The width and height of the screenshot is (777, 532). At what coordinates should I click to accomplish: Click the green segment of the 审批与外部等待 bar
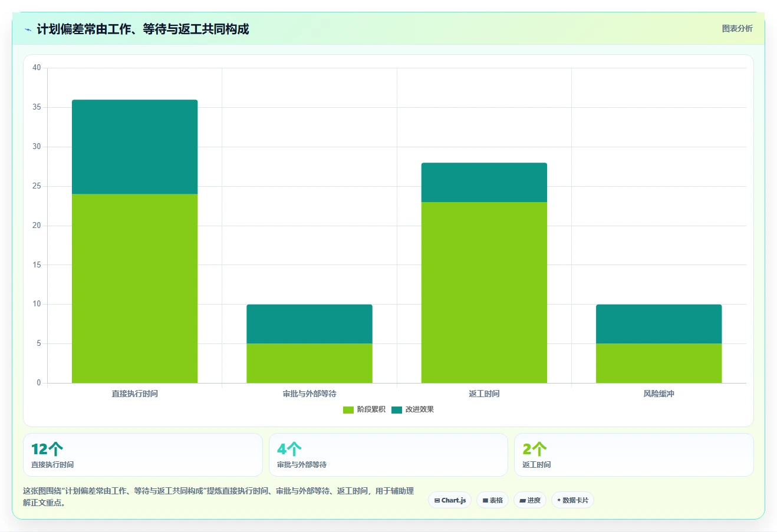coord(310,363)
